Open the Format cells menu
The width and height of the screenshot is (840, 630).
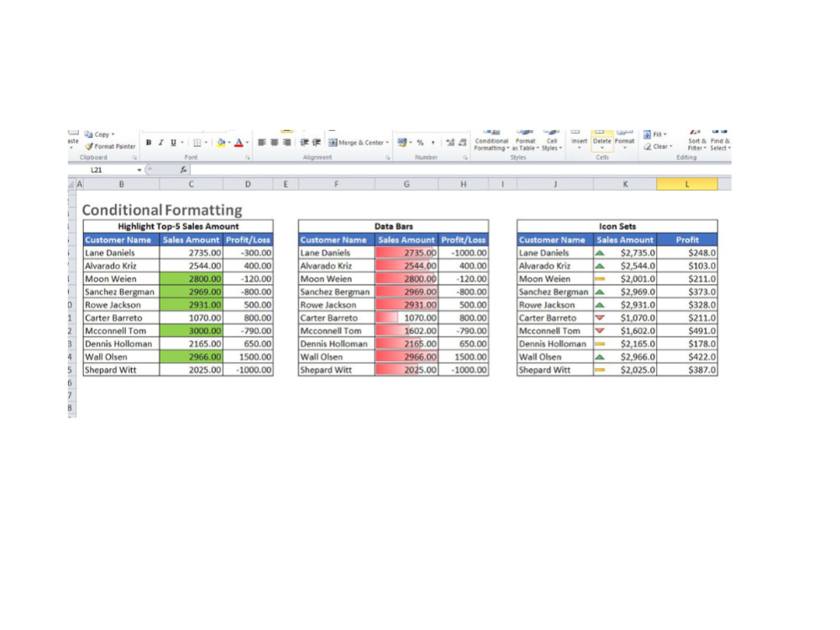pos(625,139)
